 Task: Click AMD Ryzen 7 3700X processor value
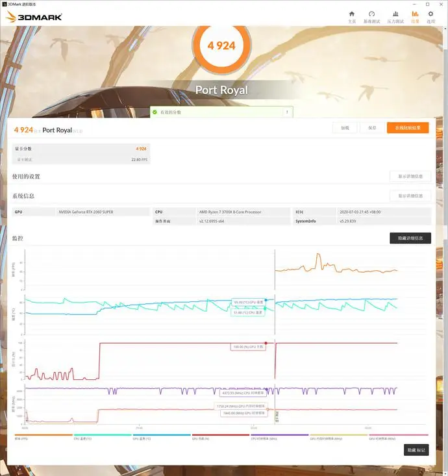tap(230, 212)
